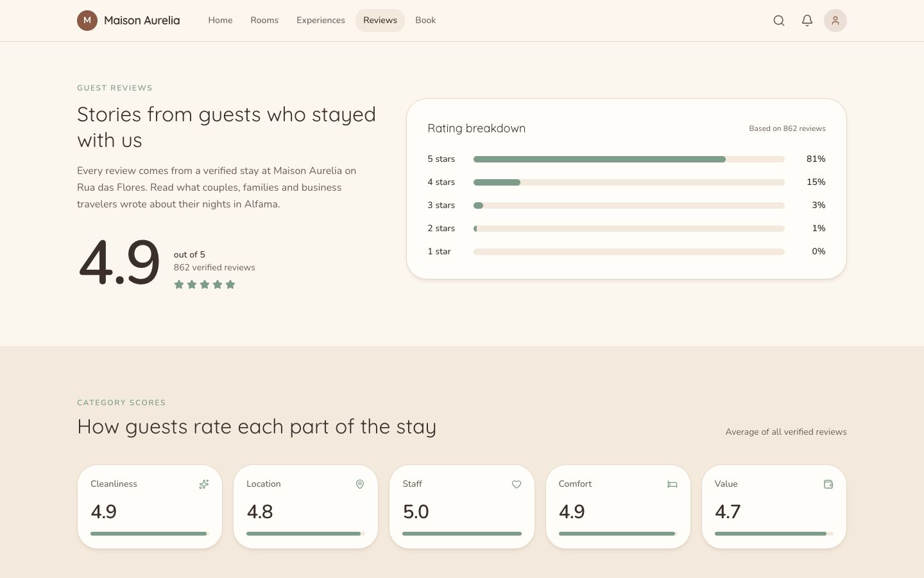Open the notifications bell
Viewport: 924px width, 578px height.
click(x=807, y=21)
